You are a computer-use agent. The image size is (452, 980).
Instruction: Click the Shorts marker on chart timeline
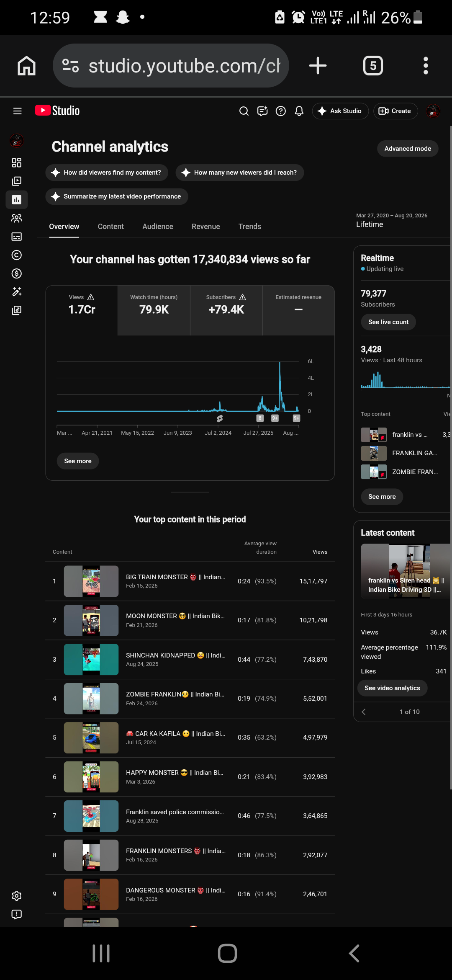click(x=220, y=418)
